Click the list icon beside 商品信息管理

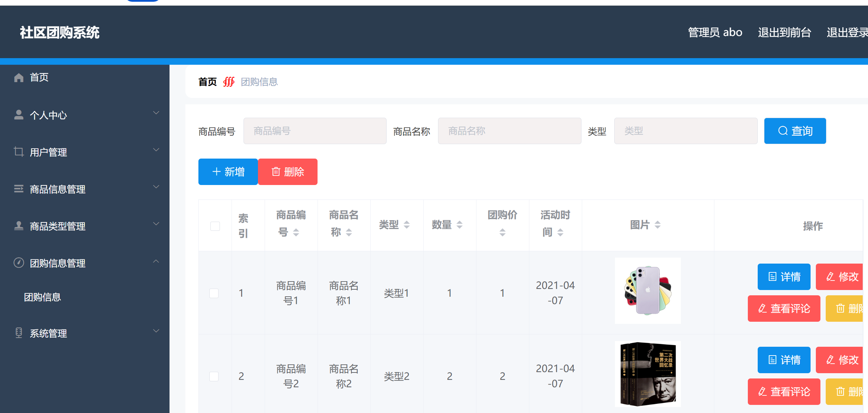point(19,189)
